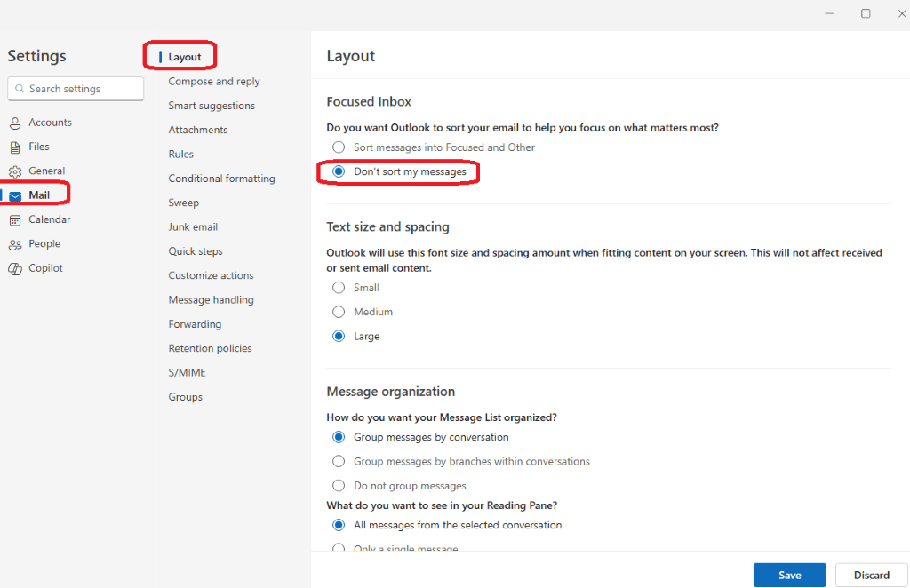Open the Layout settings page
The height and width of the screenshot is (588, 910).
pyautogui.click(x=185, y=57)
